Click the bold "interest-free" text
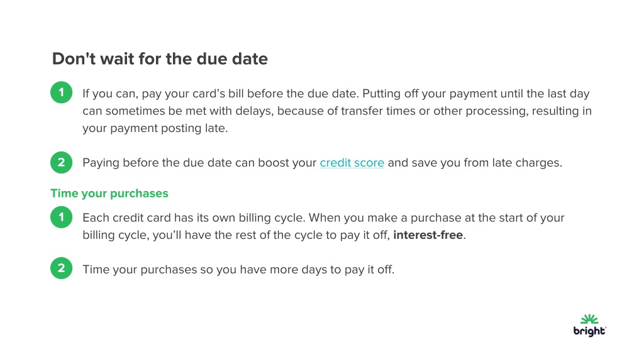This screenshot has width=644, height=362. coord(428,235)
